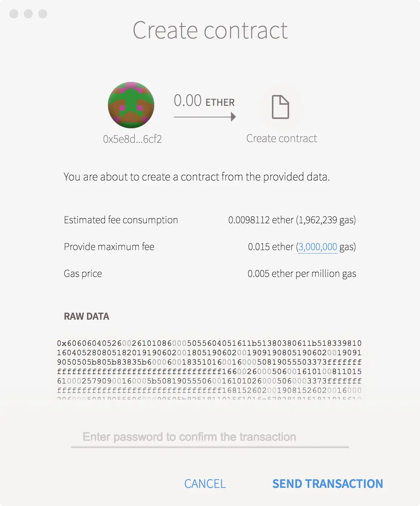Image resolution: width=420 pixels, height=506 pixels.
Task: Click the contract creation description sentence
Action: pyautogui.click(x=197, y=177)
